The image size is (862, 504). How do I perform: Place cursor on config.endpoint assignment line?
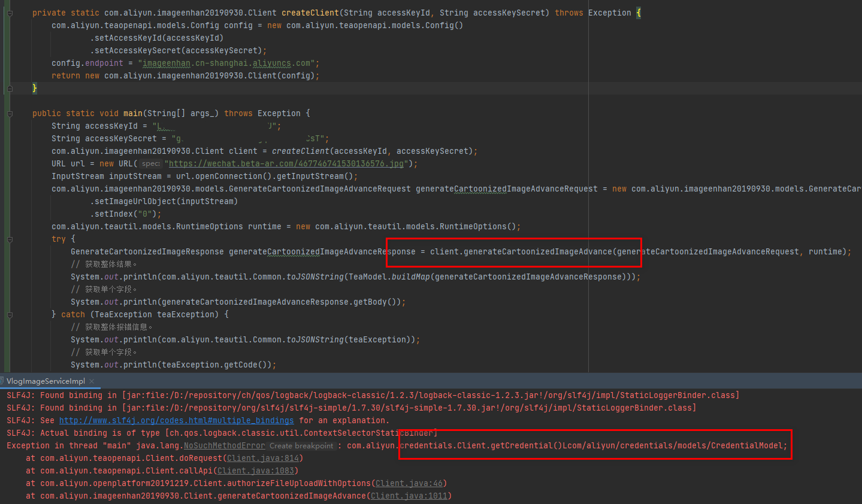click(186, 63)
